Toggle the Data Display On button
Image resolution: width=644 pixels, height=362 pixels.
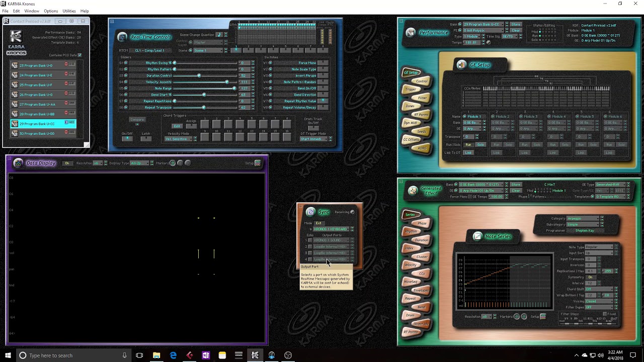point(67,163)
